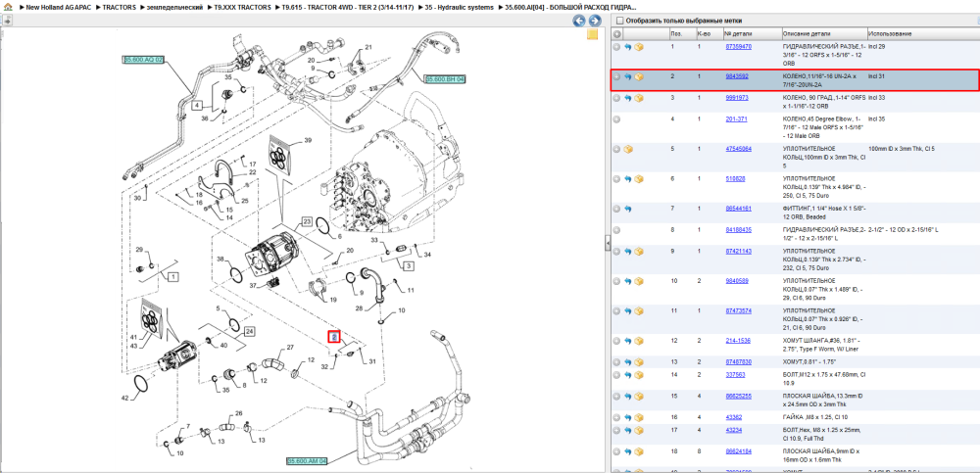Click the box icon for part 86625255
The height and width of the screenshot is (473, 980).
coord(639,397)
